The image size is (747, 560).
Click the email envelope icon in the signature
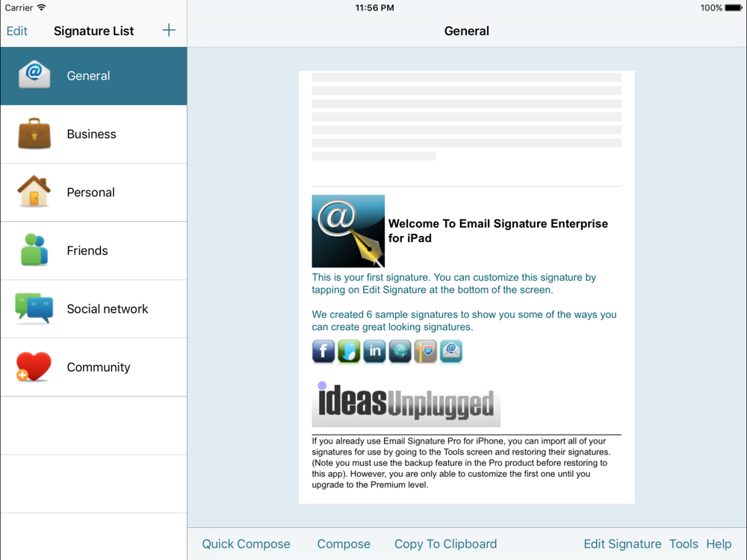click(450, 352)
